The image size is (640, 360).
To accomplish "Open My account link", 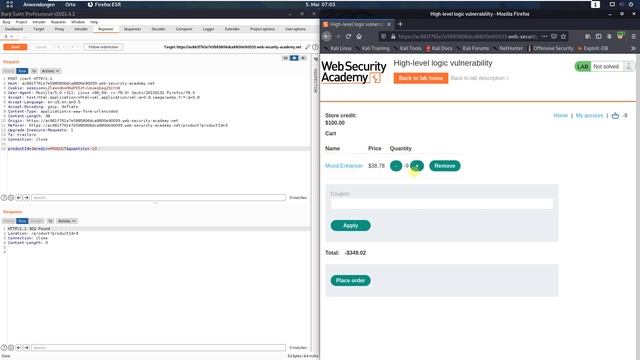I will (x=589, y=116).
